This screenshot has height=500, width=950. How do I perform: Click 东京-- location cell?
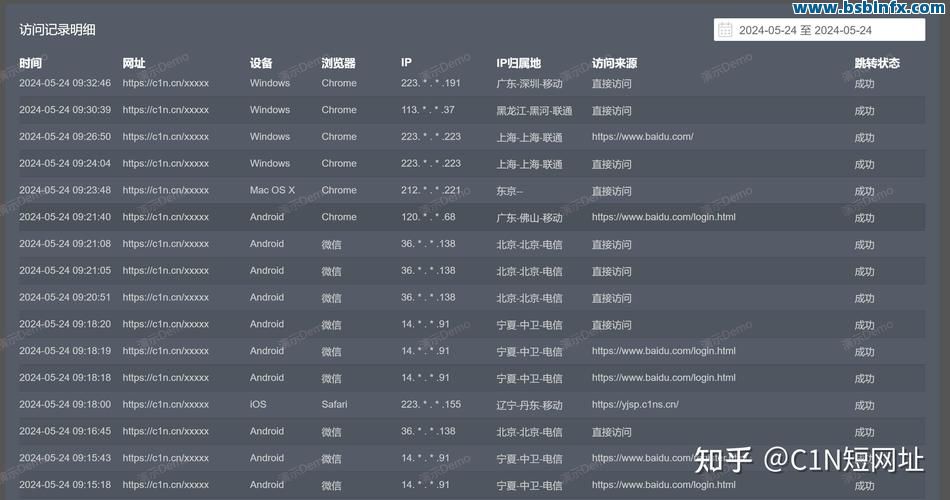tap(510, 191)
